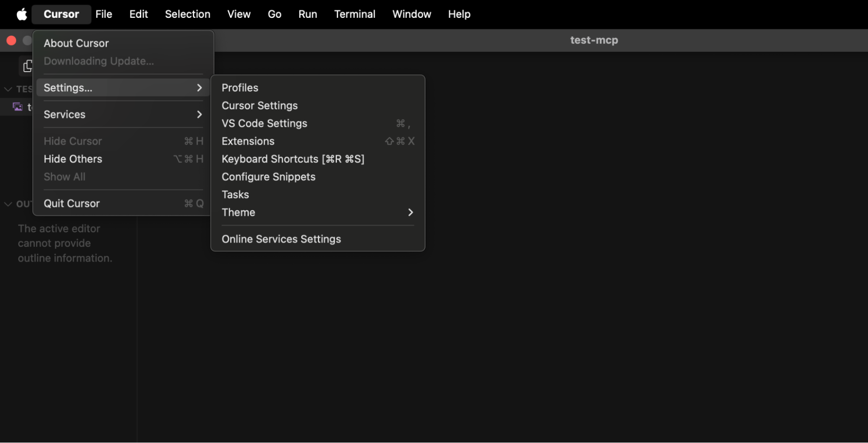Open the Edit menu
868x443 pixels.
click(x=139, y=14)
